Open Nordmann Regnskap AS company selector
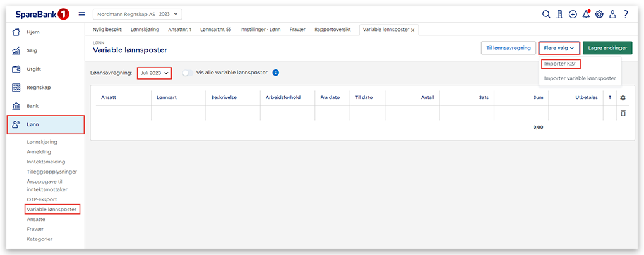The width and height of the screenshot is (644, 255). (x=138, y=14)
